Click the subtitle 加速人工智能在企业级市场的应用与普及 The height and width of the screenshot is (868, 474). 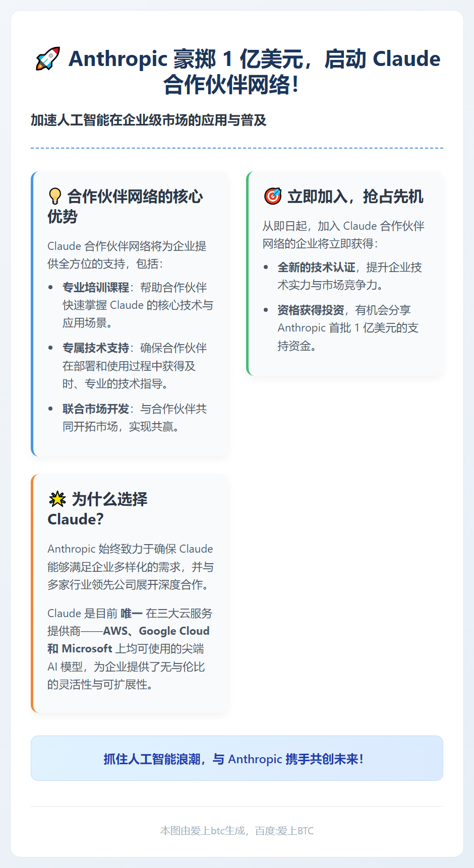point(148,120)
